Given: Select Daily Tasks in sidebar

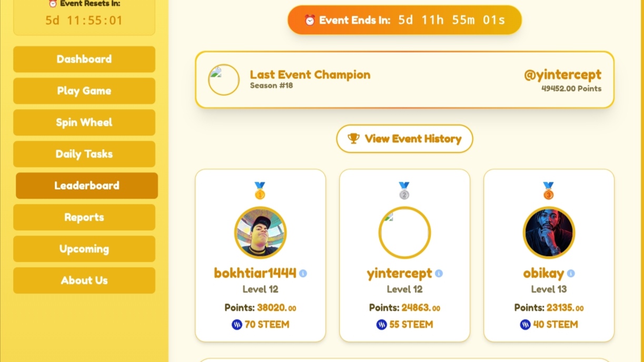Looking at the screenshot, I should coord(84,154).
